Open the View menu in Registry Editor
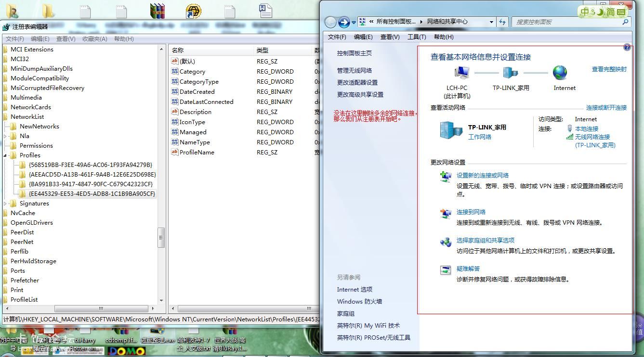 click(66, 39)
